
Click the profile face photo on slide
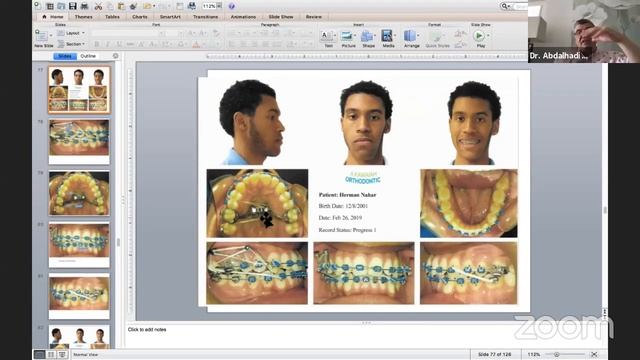click(252, 122)
